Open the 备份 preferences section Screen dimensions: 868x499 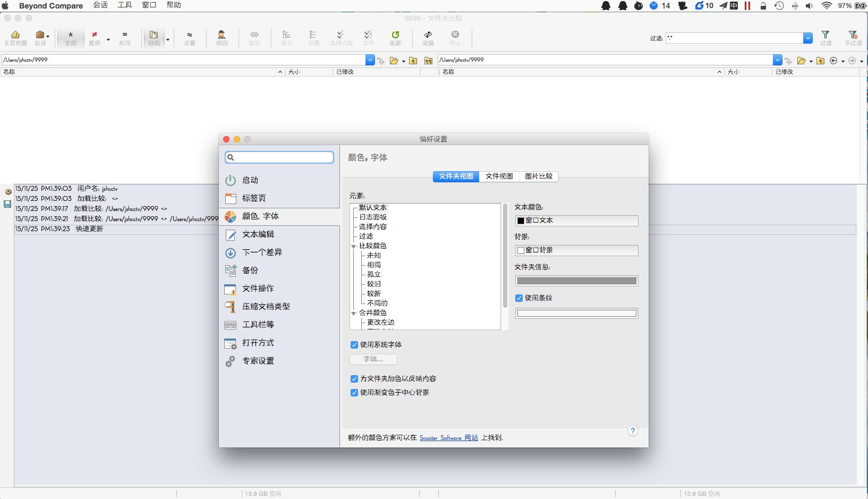click(x=250, y=270)
